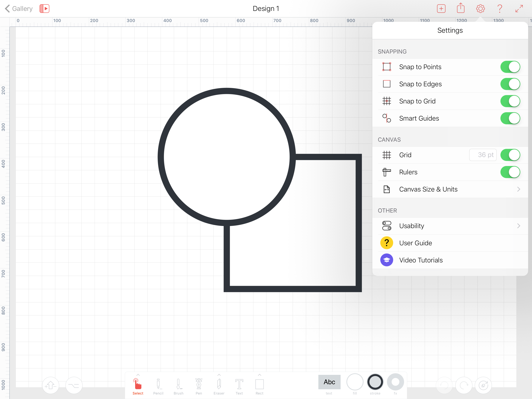Expand Select tool options caret
The width and height of the screenshot is (532, 399).
tap(138, 375)
